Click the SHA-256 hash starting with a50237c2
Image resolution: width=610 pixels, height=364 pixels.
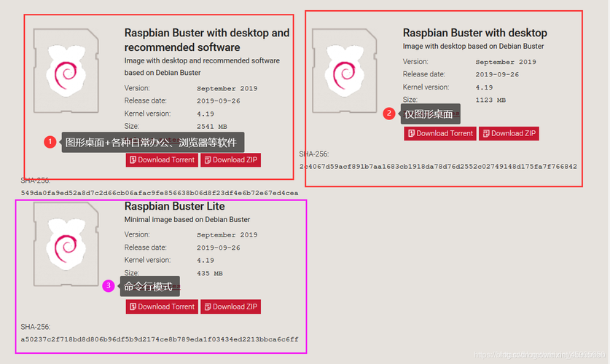click(160, 339)
